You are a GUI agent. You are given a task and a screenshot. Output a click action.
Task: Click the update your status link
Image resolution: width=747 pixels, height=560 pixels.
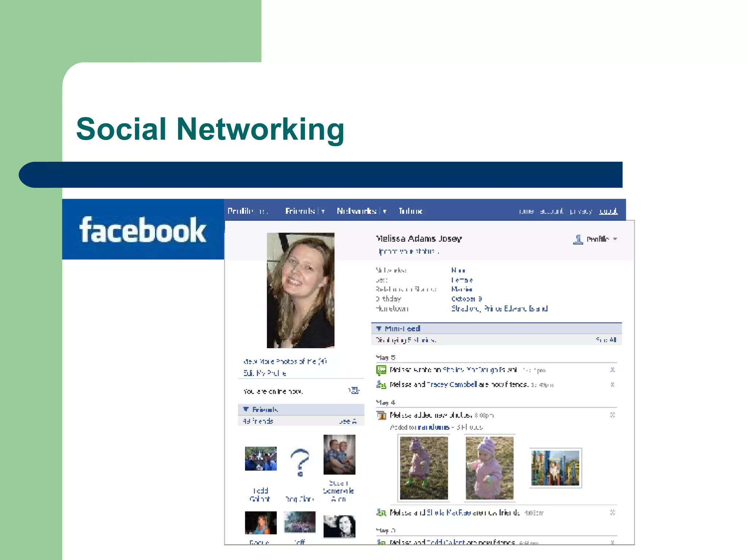click(x=409, y=251)
